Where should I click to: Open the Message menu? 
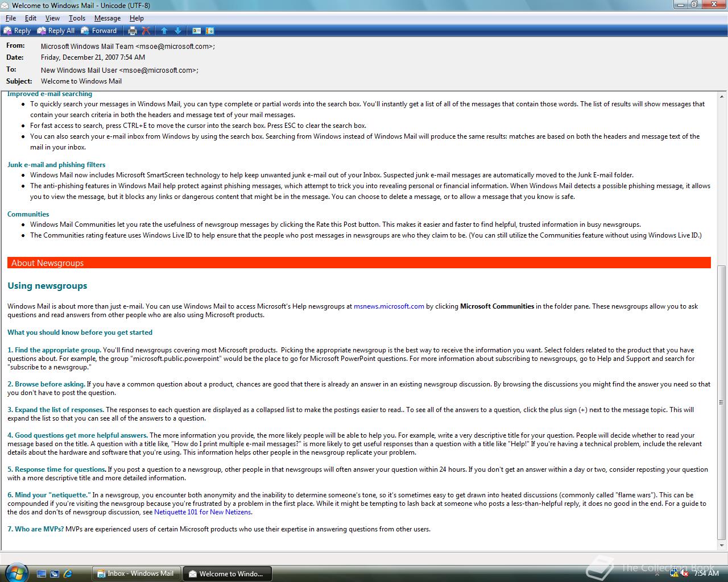click(107, 18)
